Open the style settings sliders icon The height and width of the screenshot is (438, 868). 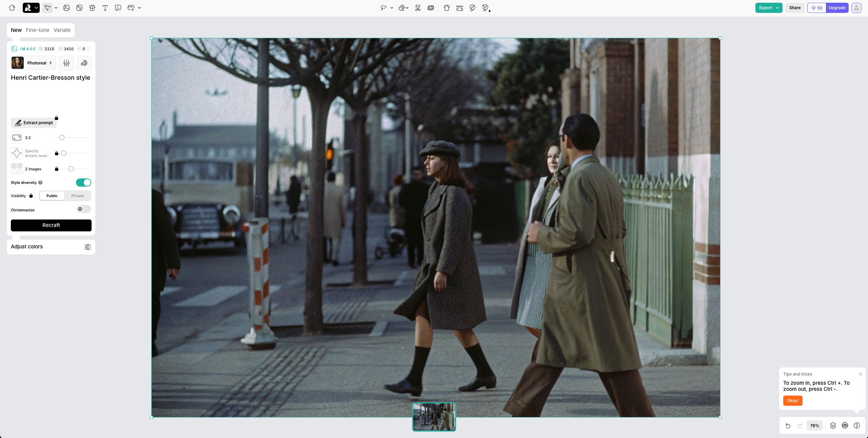[x=66, y=63]
